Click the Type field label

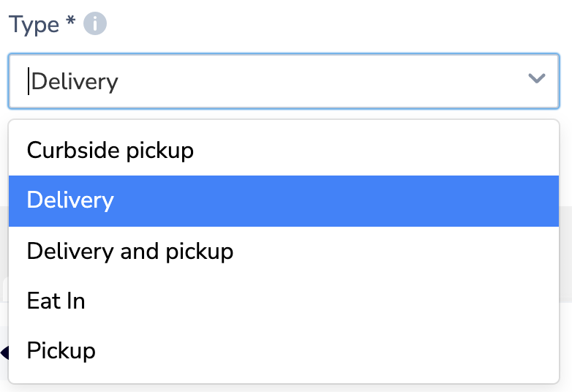(34, 25)
